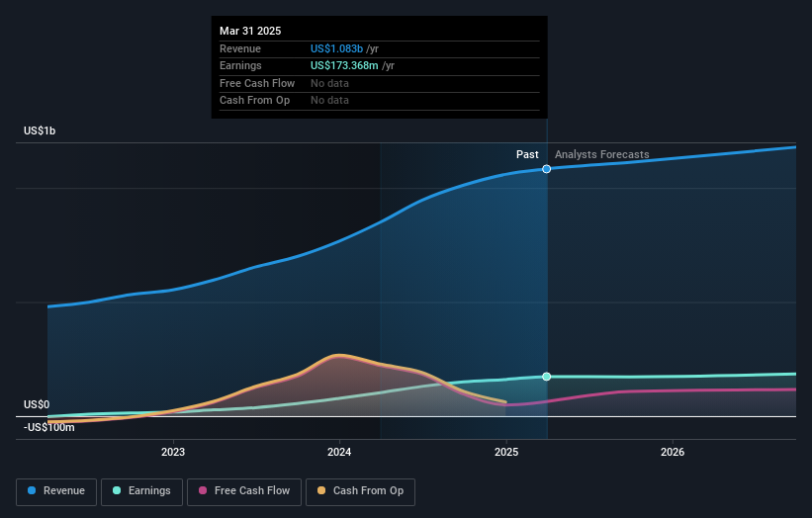Image resolution: width=812 pixels, height=518 pixels.
Task: Click the US$1b y-axis label
Action: pos(40,130)
